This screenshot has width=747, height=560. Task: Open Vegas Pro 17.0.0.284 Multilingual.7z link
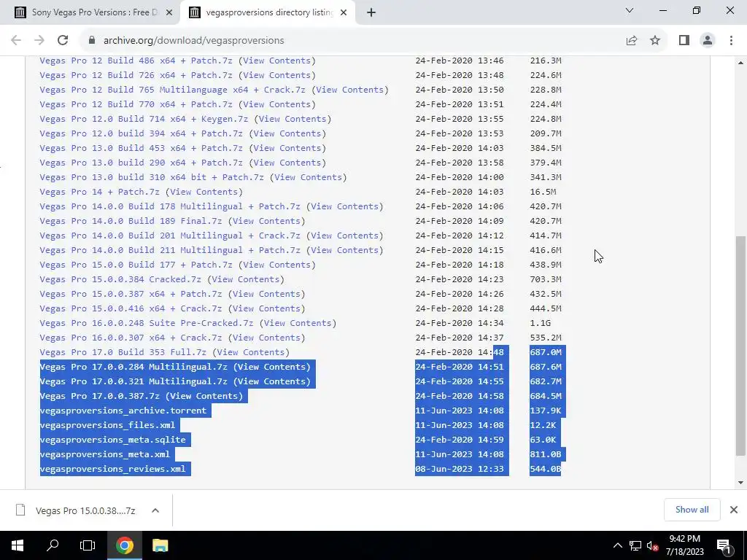coord(133,367)
